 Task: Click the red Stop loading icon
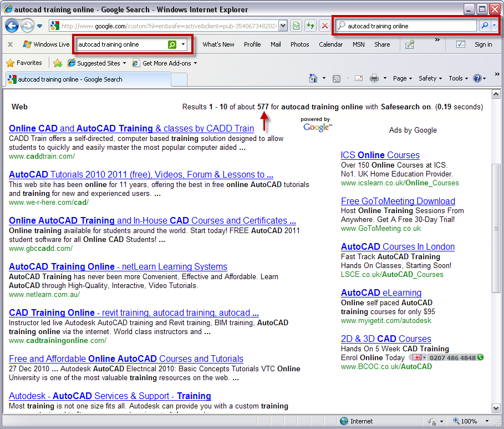coord(325,26)
